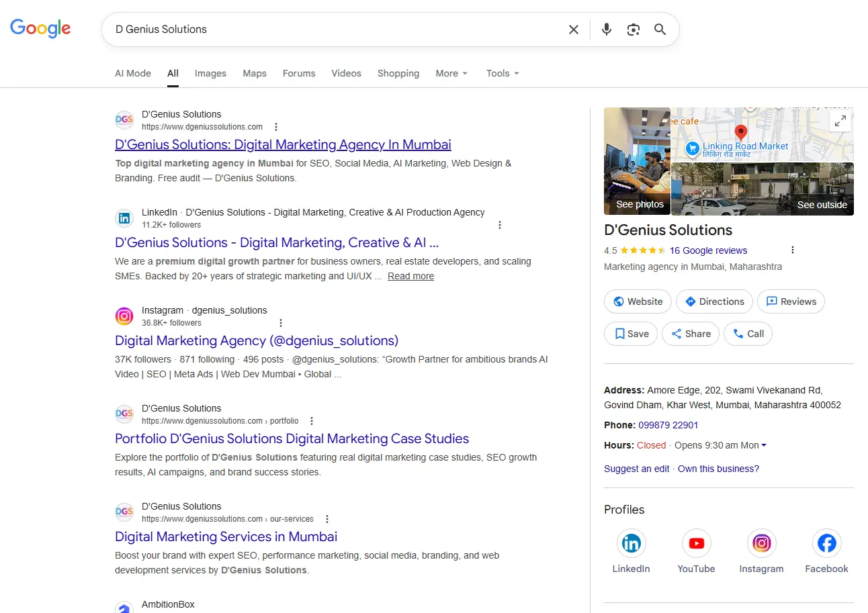Expand business hours next to Opens 9:30 am
The height and width of the screenshot is (613, 868).
coord(764,446)
